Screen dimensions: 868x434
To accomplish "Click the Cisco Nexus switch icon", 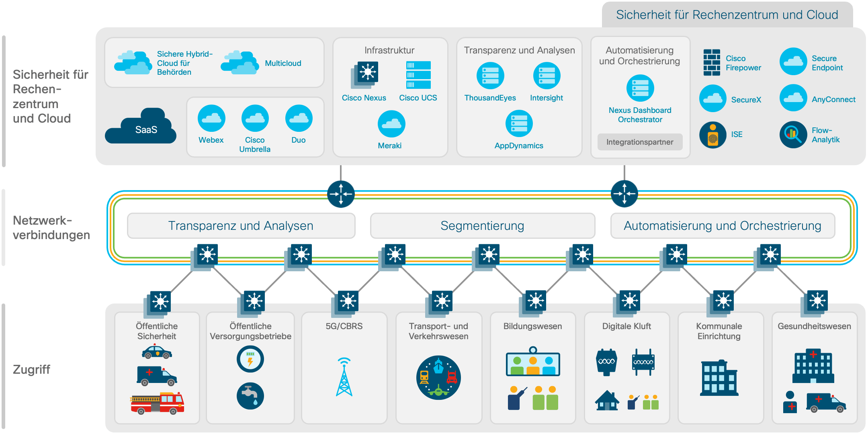I will (x=364, y=75).
